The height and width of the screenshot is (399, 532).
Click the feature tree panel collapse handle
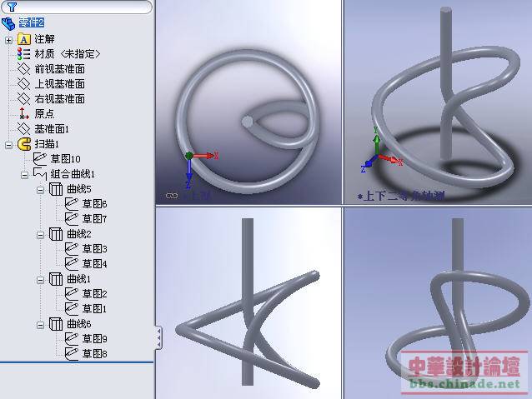pos(158,337)
